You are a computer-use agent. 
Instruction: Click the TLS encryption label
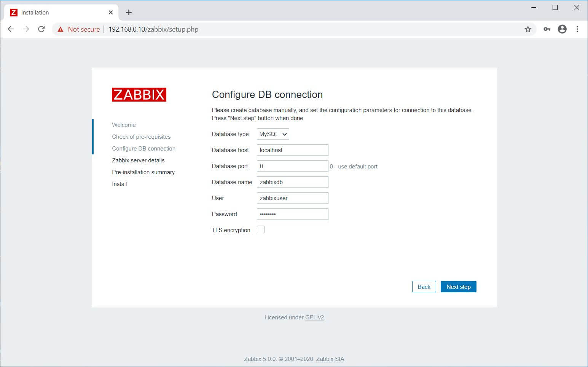click(231, 230)
